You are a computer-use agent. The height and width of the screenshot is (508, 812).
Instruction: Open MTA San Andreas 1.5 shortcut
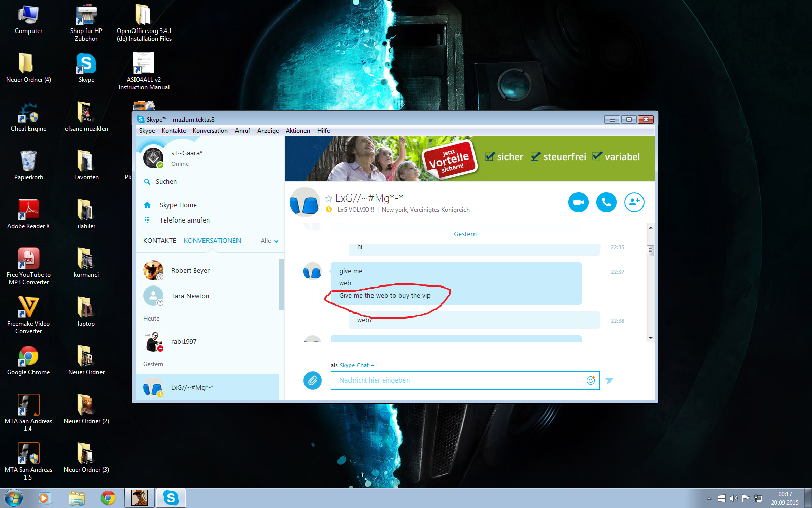[x=28, y=462]
